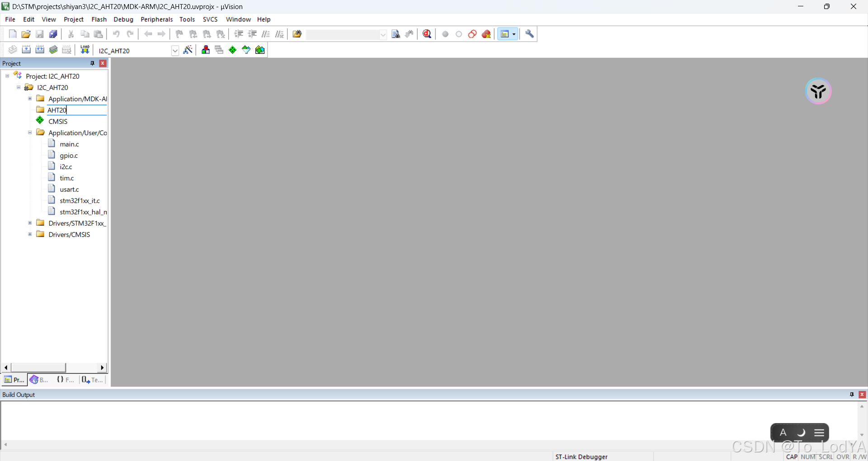The width and height of the screenshot is (868, 461).
Task: Open Manage Project Items colored blocks icon
Action: (206, 50)
